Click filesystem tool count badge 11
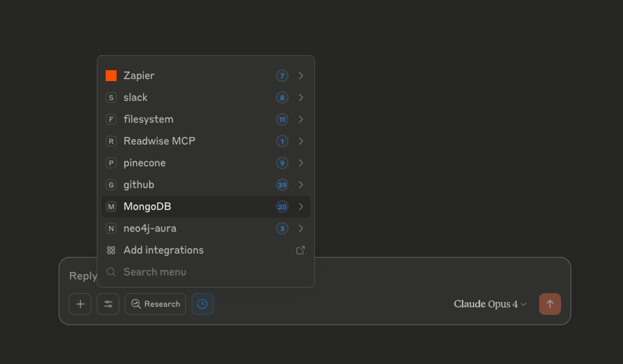 282,119
